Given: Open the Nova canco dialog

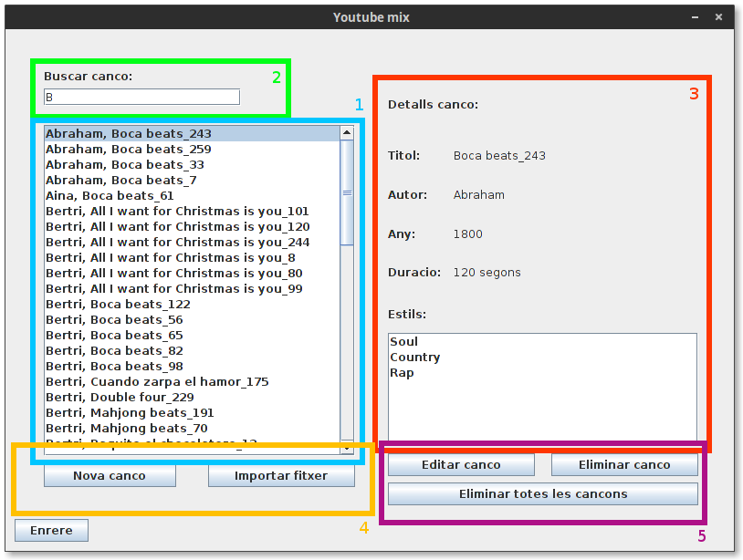Looking at the screenshot, I should click(110, 476).
